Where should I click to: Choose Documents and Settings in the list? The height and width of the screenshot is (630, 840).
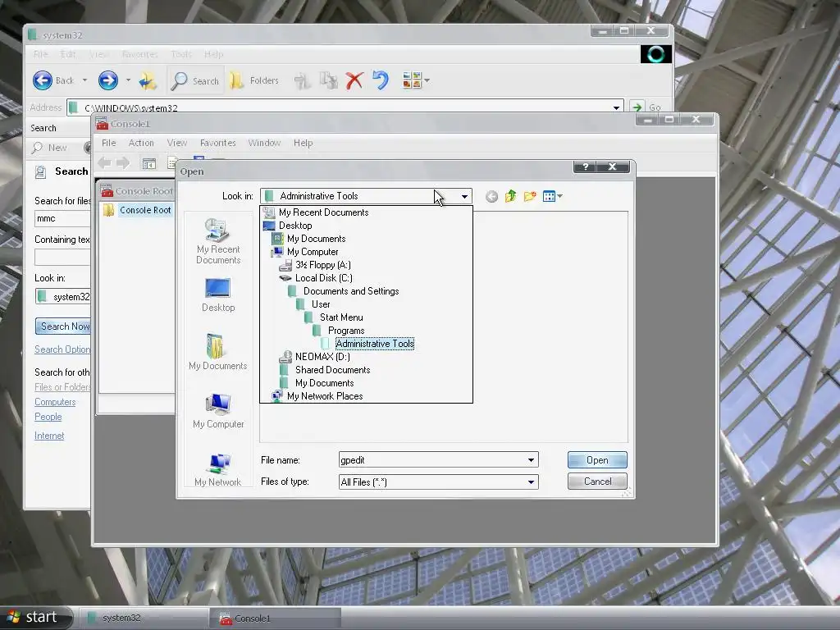(351, 291)
